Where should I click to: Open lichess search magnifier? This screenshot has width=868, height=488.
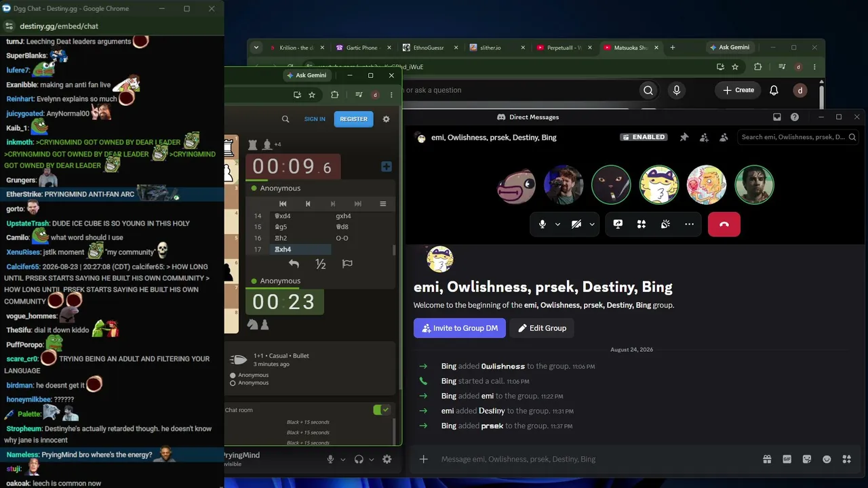285,119
